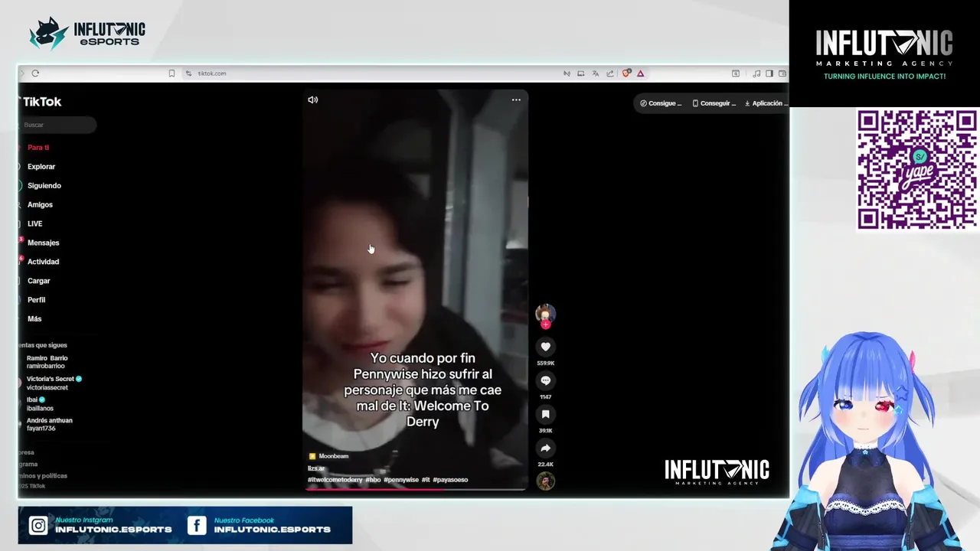Toggle the browser sidebar panel icon
Image resolution: width=980 pixels, height=551 pixels.
(x=769, y=73)
